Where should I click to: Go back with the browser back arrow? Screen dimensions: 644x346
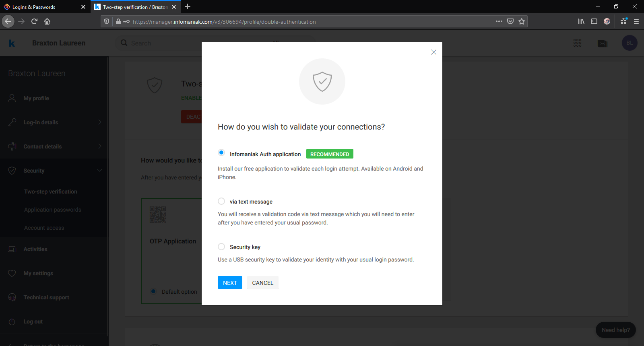tap(8, 21)
